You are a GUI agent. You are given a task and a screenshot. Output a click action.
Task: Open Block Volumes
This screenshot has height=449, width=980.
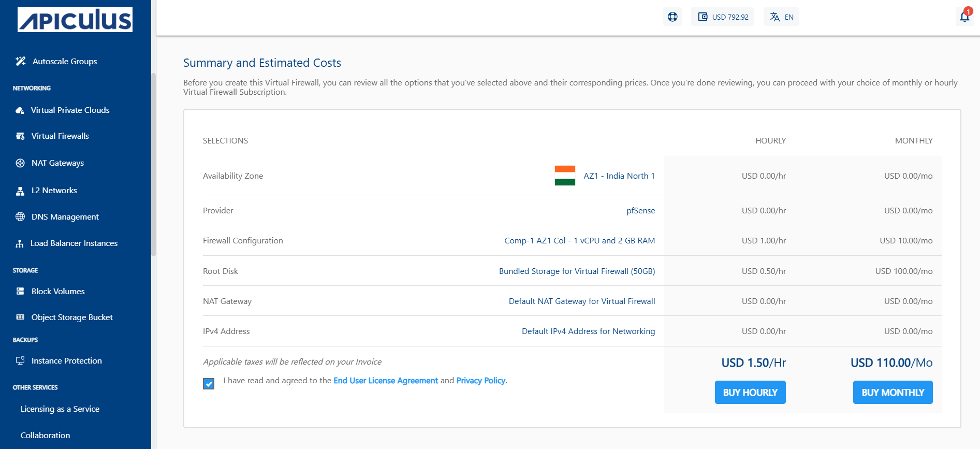(x=58, y=292)
